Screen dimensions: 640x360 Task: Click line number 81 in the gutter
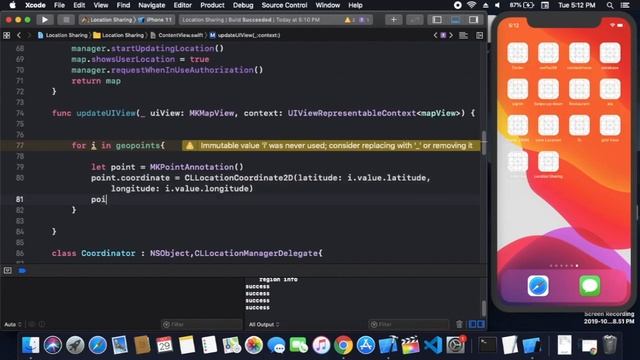point(20,199)
